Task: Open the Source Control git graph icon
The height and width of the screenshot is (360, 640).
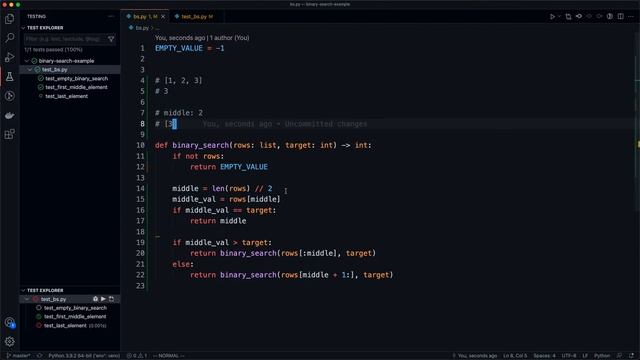Action: (x=9, y=96)
